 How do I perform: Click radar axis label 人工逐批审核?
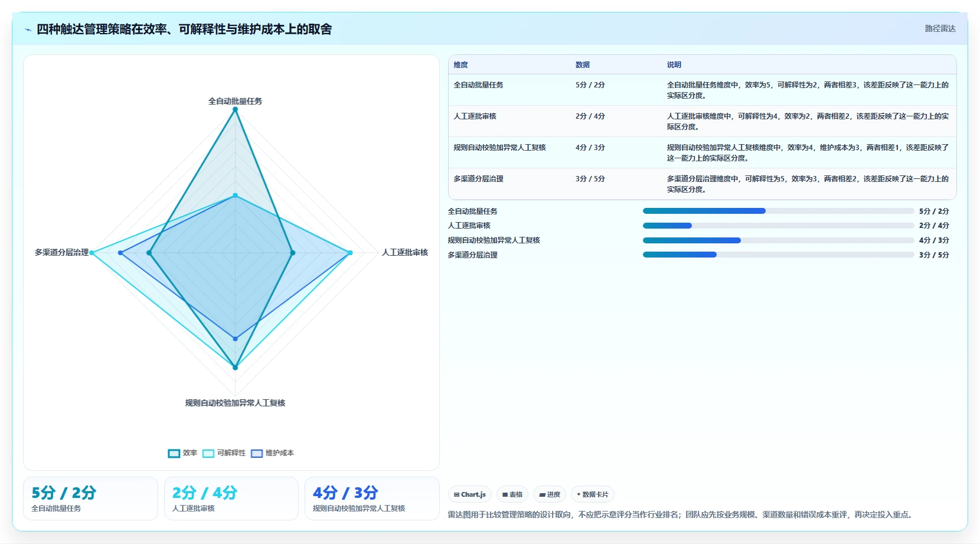click(x=405, y=252)
